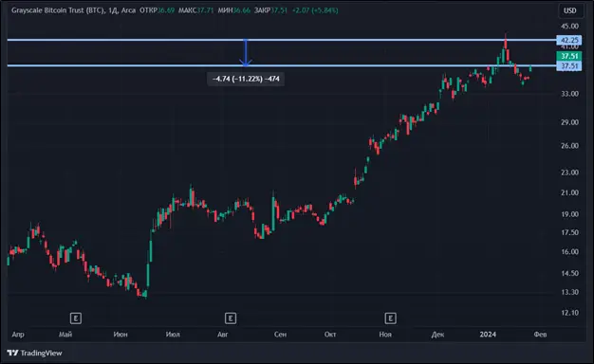Click the 29.00 price axis label
594x364 pixels.
click(569, 122)
